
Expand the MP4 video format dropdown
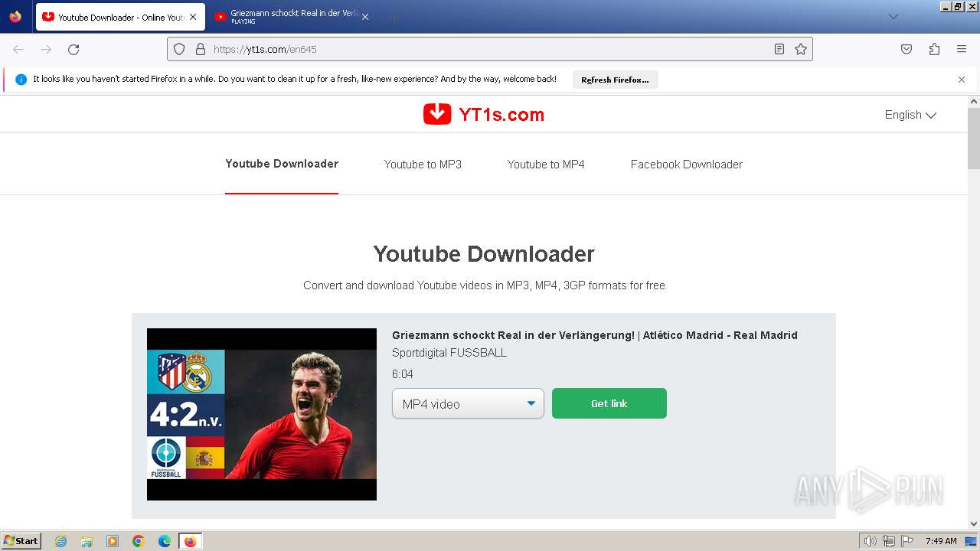(x=468, y=403)
